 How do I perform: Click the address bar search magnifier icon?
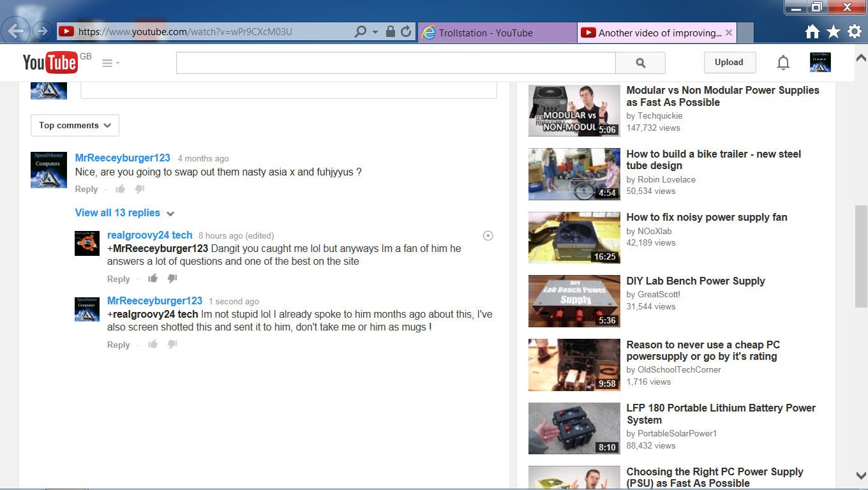360,32
